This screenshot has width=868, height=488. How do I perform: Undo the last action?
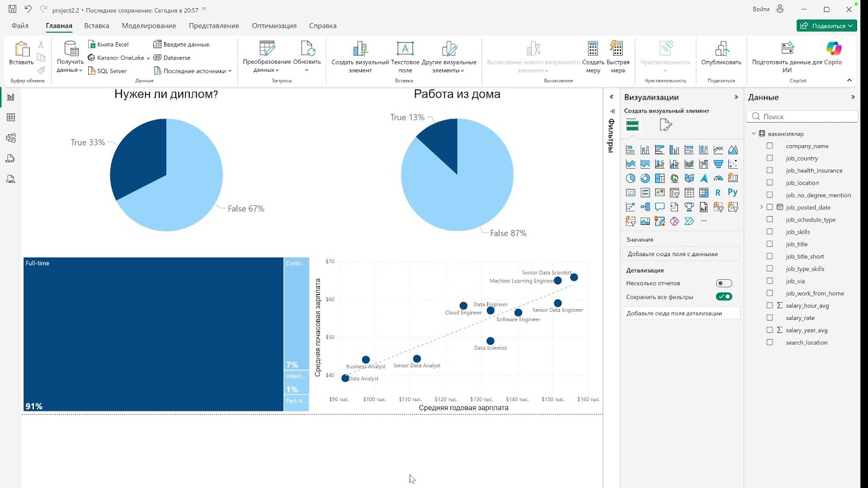pyautogui.click(x=28, y=9)
